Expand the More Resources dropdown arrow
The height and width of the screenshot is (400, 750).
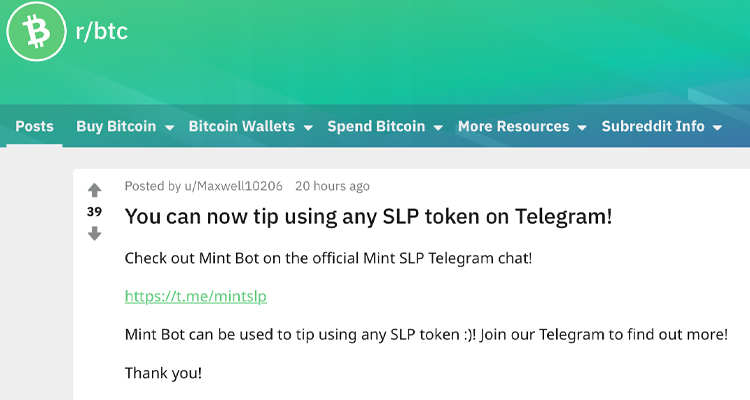pyautogui.click(x=582, y=128)
